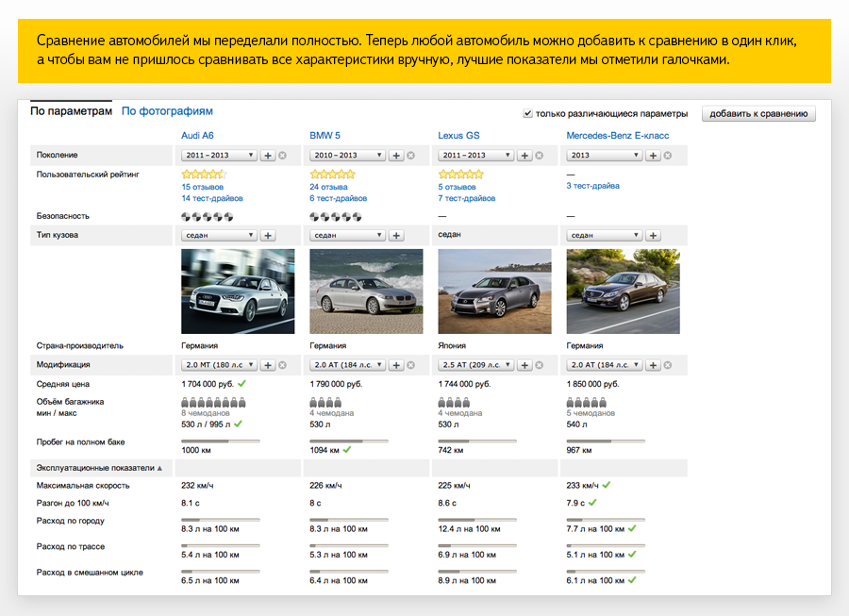849x616 pixels.
Task: Add body type for Mercedes-Benz with plus
Action: point(653,236)
